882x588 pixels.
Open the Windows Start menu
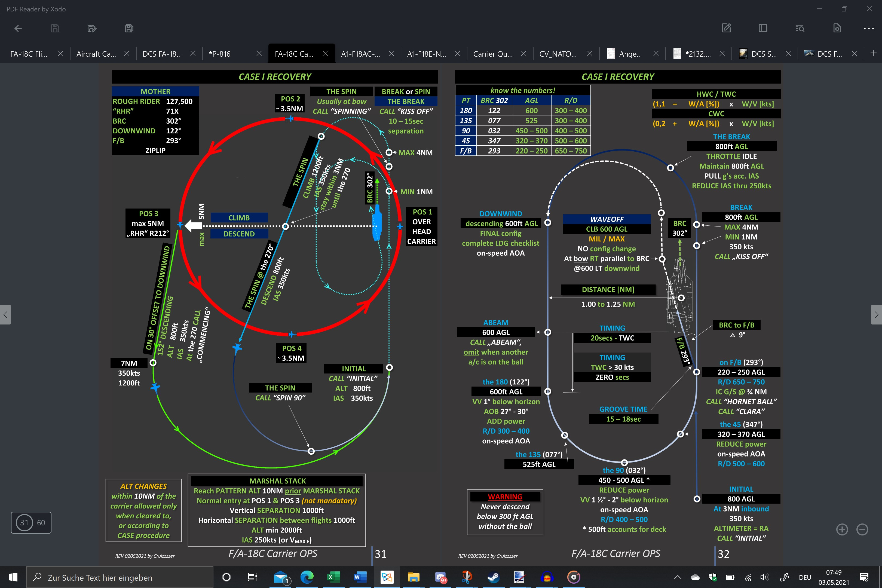click(13, 577)
